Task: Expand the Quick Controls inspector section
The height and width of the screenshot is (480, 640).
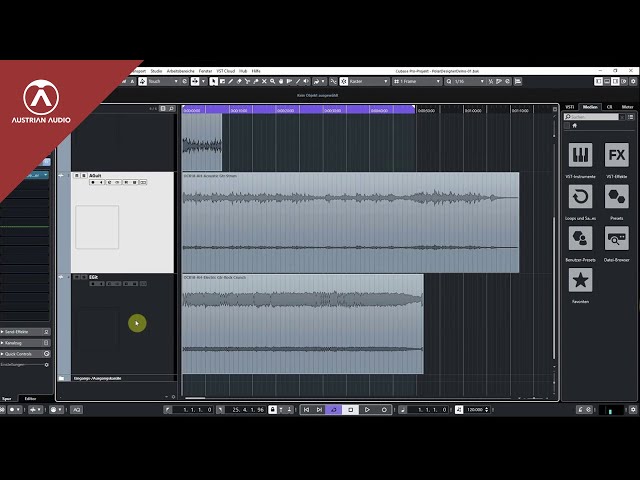Action: (19, 354)
